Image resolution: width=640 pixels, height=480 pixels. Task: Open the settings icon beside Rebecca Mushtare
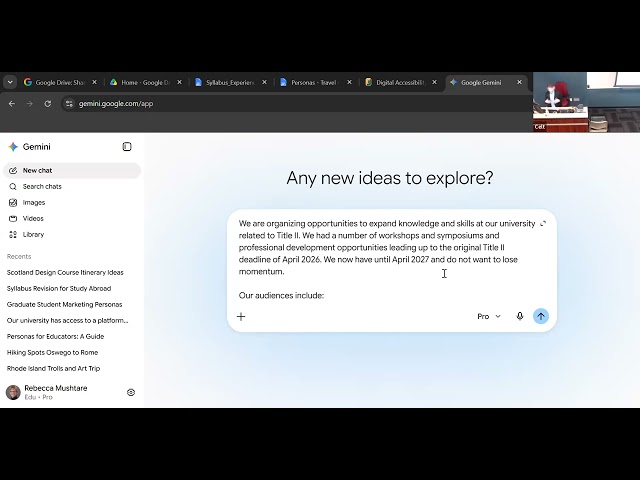coord(131,392)
